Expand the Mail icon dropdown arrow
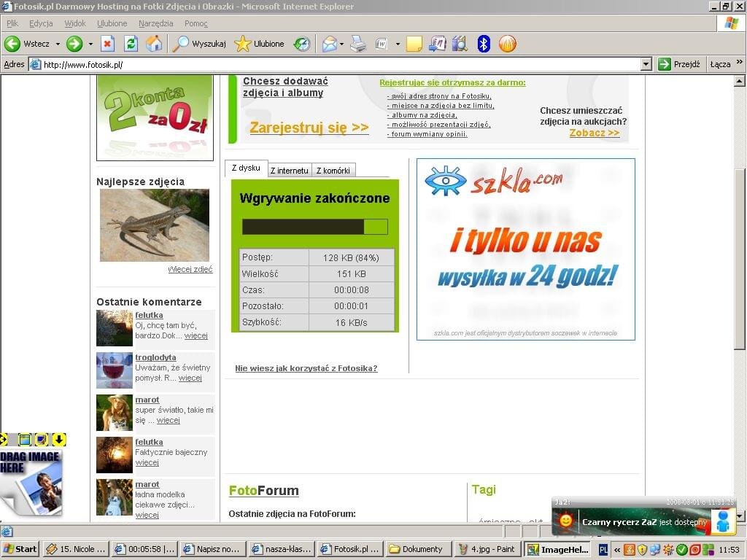747x560 pixels. click(341, 44)
